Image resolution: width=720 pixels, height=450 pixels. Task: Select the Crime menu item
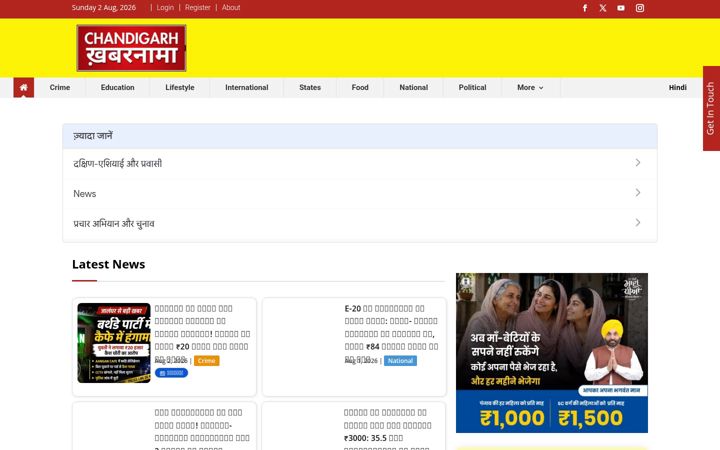tap(60, 87)
